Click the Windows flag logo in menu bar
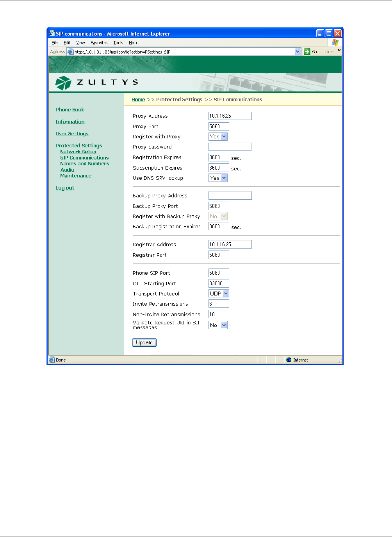The width and height of the screenshot is (392, 537). coord(335,43)
